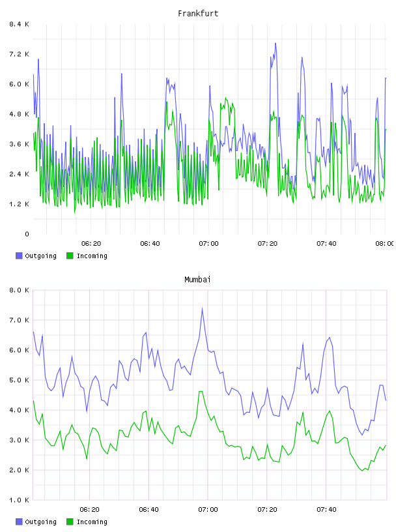Click the 07:20 time label on Mumbai chart
This screenshot has width=396, height=532.
click(267, 510)
